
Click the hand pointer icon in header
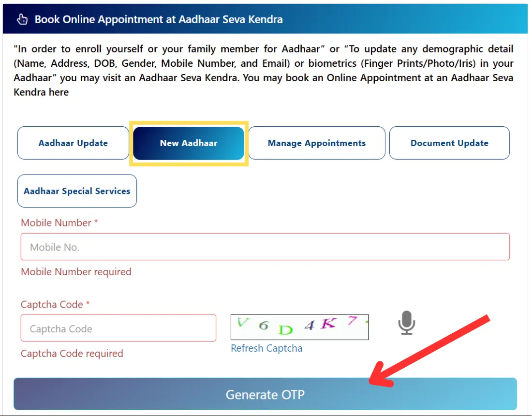click(x=22, y=19)
